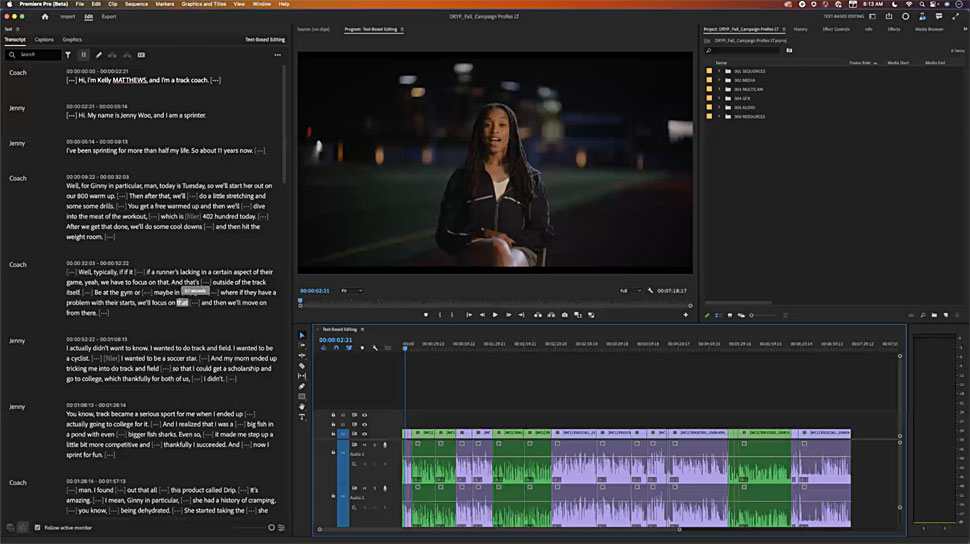Select the Hand tool

302,407
